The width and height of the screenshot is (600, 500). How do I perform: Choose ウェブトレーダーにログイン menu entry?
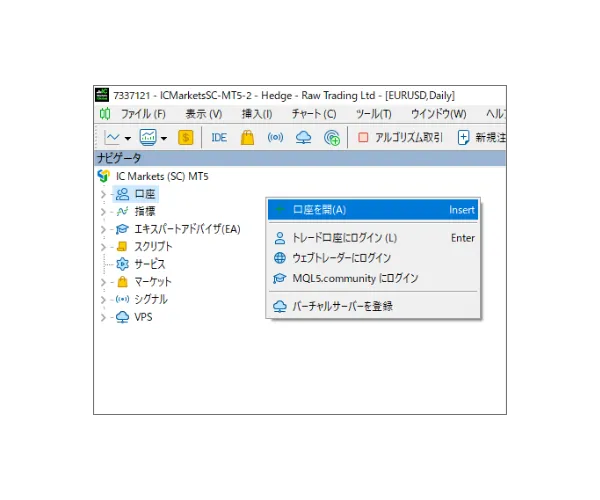[373, 258]
